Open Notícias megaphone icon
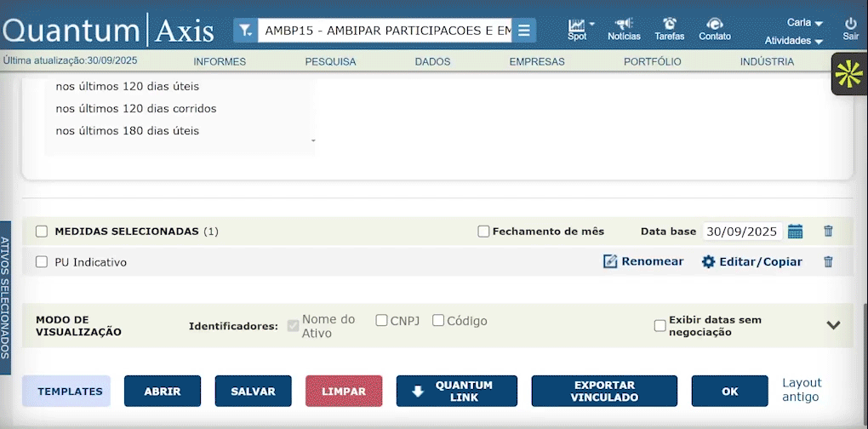Viewport: 868px width, 429px height. pyautogui.click(x=624, y=24)
